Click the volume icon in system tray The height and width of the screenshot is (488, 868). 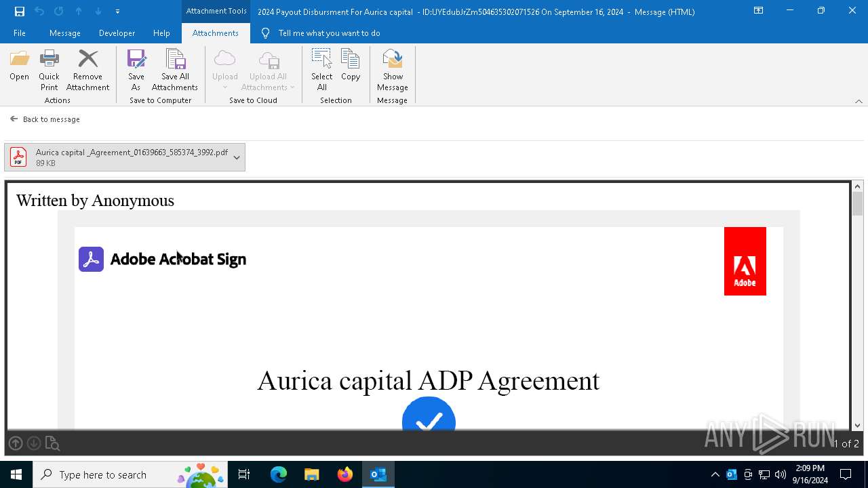point(781,474)
